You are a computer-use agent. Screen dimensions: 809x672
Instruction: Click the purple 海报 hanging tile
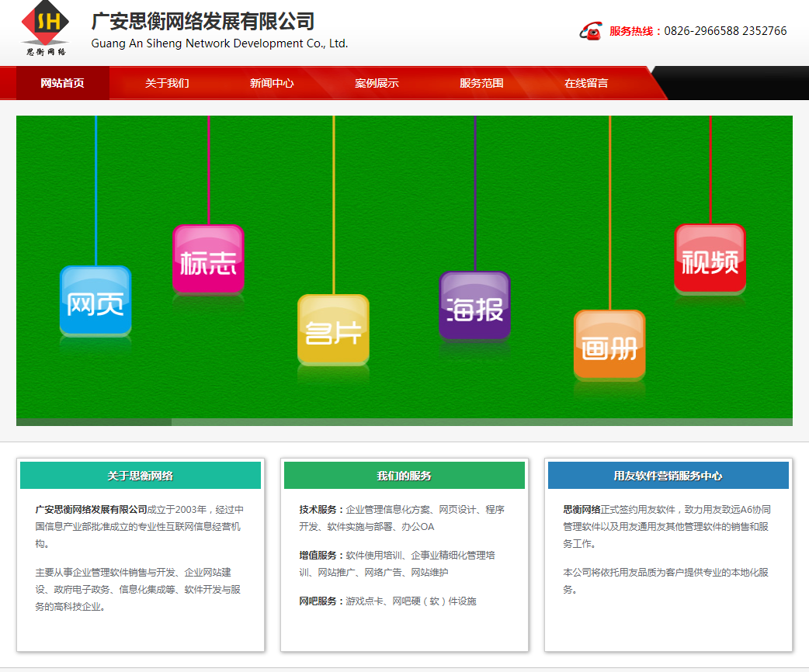point(474,307)
